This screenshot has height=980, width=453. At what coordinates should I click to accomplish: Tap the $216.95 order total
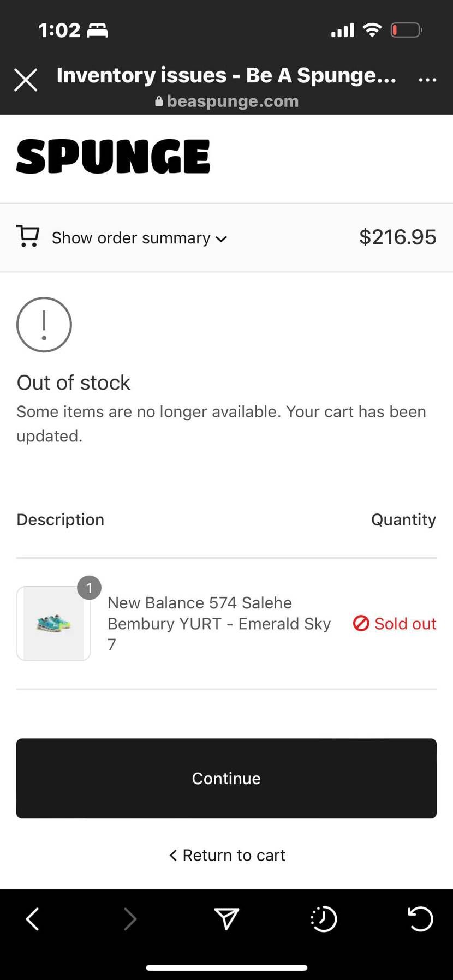point(397,237)
